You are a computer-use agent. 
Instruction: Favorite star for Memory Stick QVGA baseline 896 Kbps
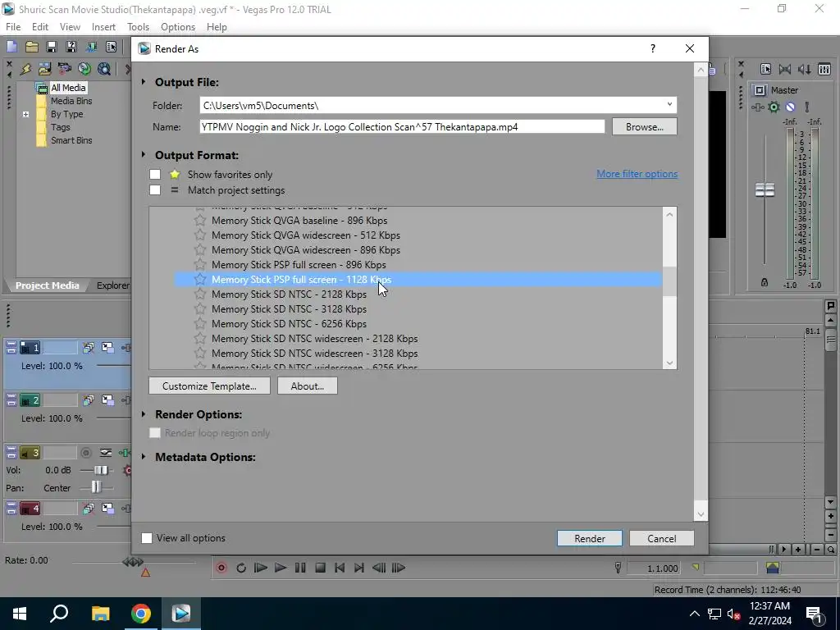(x=200, y=220)
